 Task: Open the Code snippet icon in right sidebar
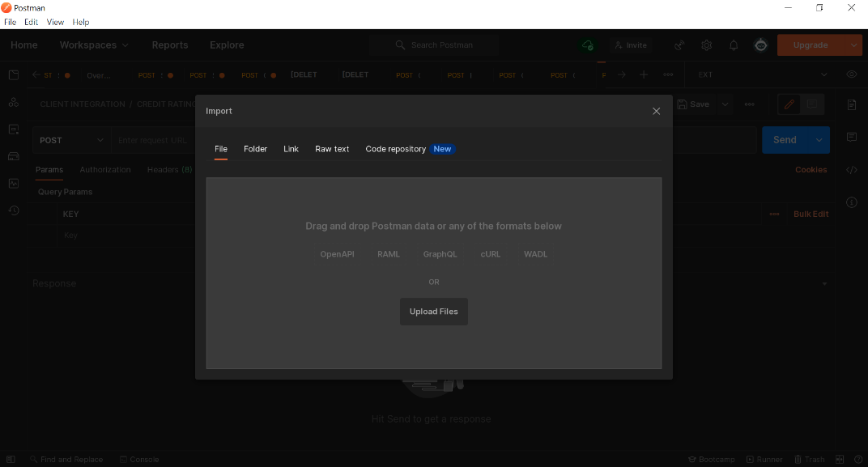pos(852,170)
